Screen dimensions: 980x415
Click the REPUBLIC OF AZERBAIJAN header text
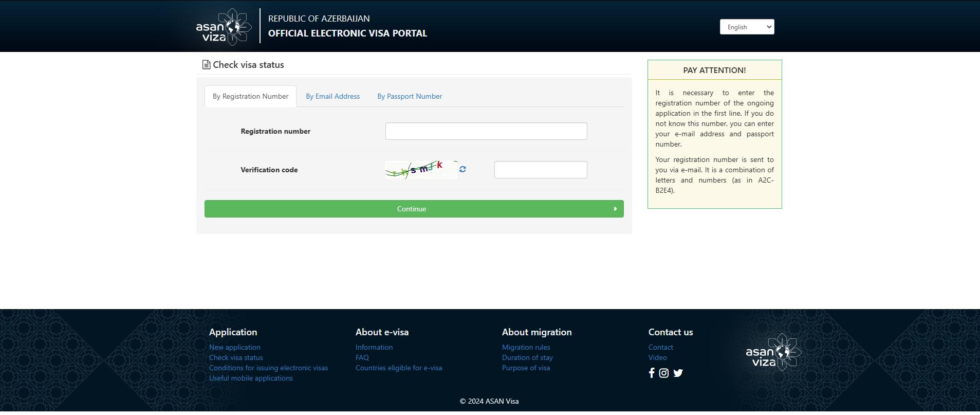319,19
